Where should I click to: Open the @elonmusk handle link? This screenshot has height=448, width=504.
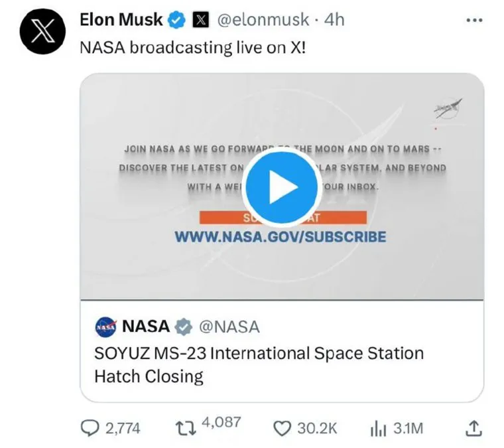pos(262,21)
